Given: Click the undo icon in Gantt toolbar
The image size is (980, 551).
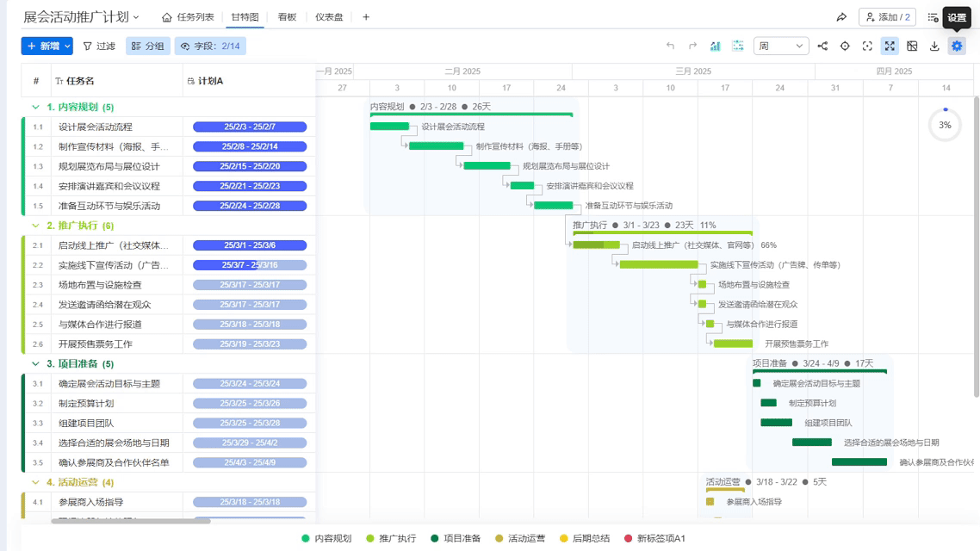Looking at the screenshot, I should click(672, 46).
